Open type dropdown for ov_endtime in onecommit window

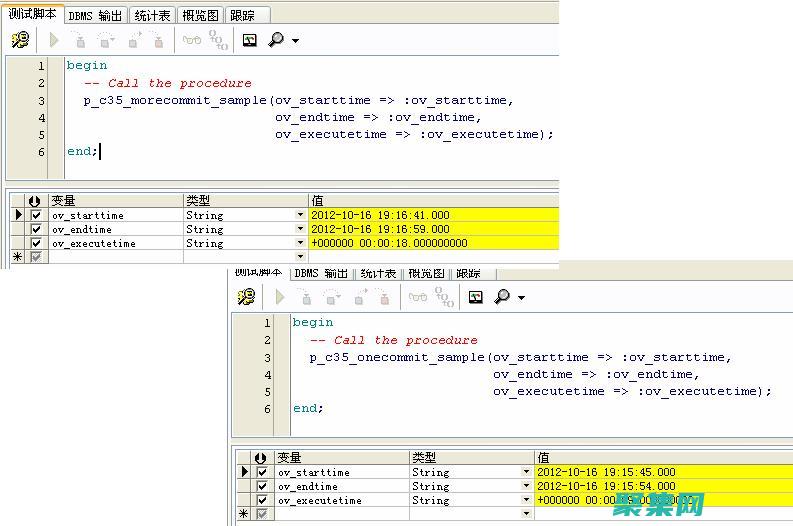tap(526, 486)
